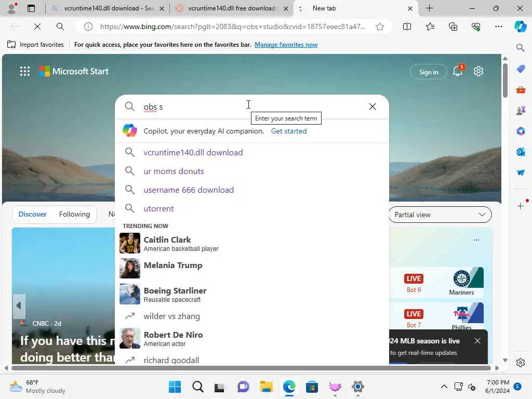Viewport: 532px width, 399px height.
Task: Open a new browser tab
Action: pyautogui.click(x=430, y=8)
